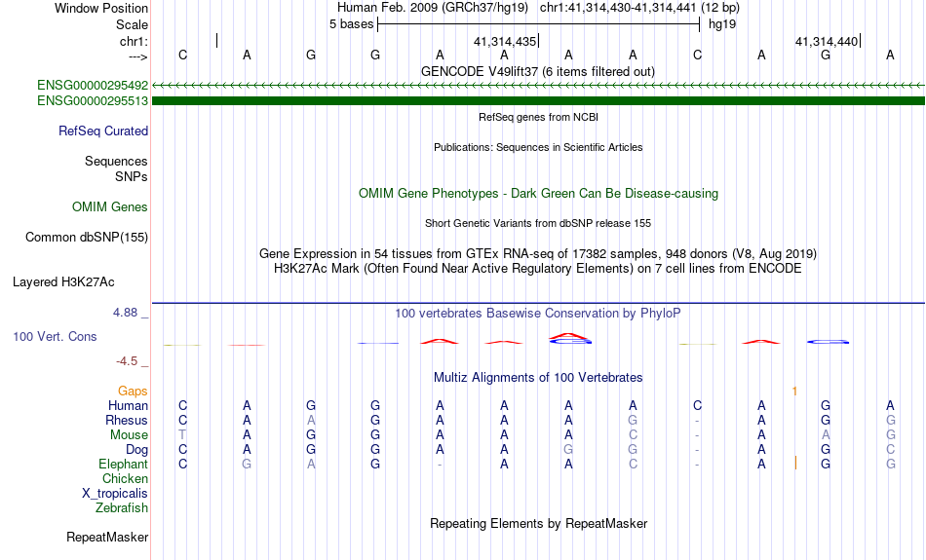
Task: Select the Zebrafish species row label
Action: 122,508
